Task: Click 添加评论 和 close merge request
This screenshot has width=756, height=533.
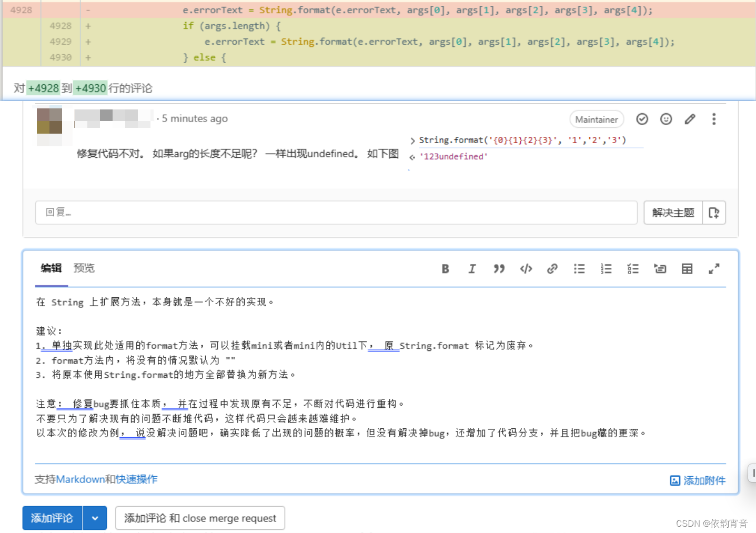Action: [x=200, y=518]
